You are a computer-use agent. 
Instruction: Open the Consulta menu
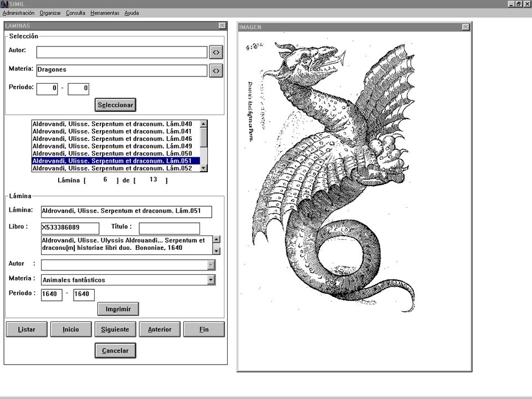click(75, 13)
